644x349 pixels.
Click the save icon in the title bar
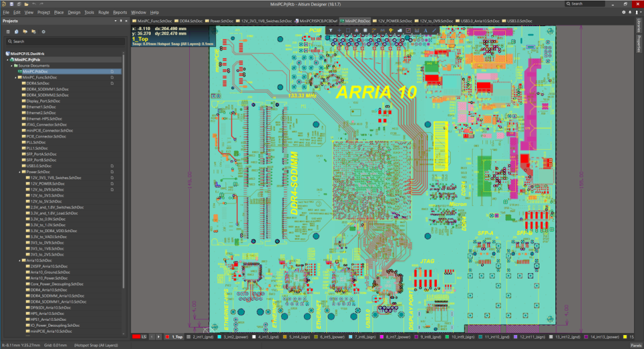[x=11, y=3]
